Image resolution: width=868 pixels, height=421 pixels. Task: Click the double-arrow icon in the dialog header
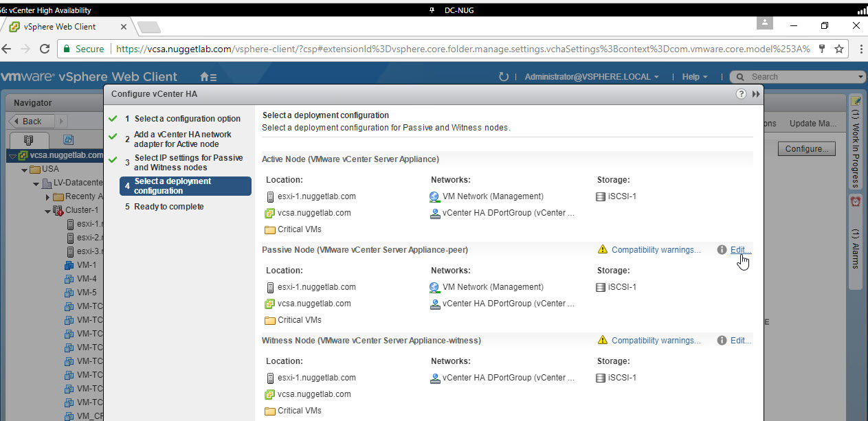point(756,94)
